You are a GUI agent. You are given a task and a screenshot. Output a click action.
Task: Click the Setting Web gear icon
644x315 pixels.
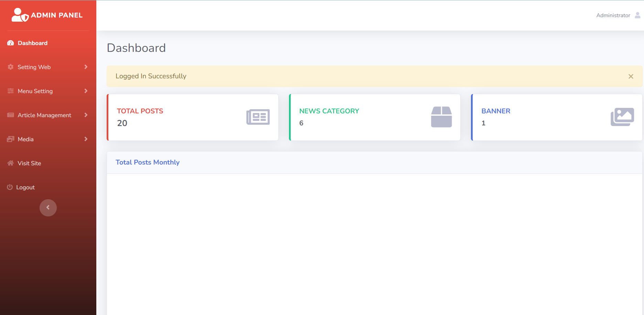coord(11,67)
